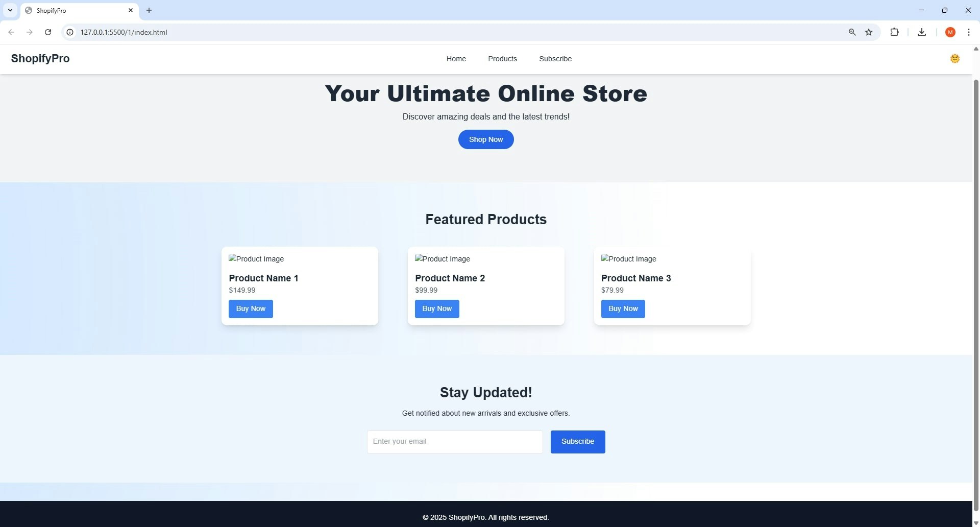Open the Home navigation item
The width and height of the screenshot is (980, 527).
point(456,59)
